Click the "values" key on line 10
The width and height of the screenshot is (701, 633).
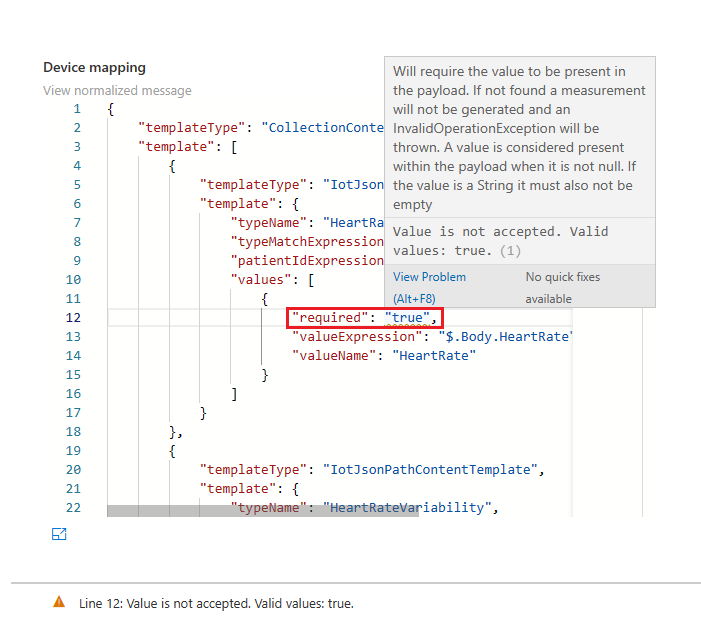pyautogui.click(x=264, y=279)
